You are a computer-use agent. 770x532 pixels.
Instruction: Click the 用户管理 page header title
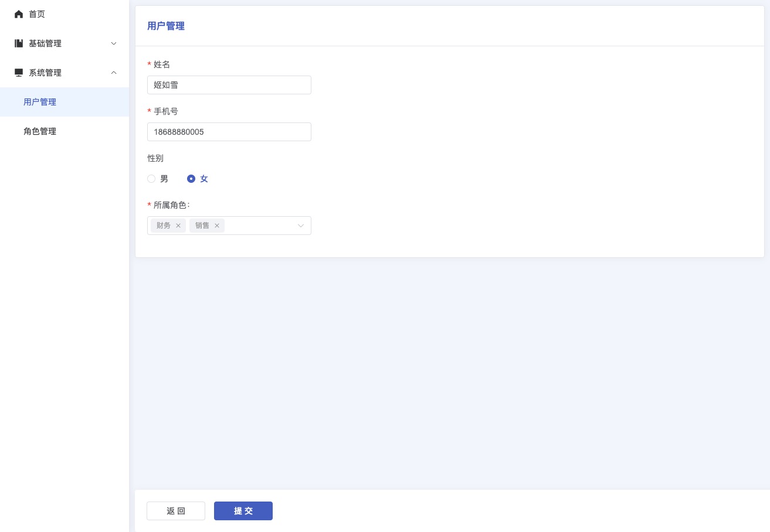(x=166, y=26)
